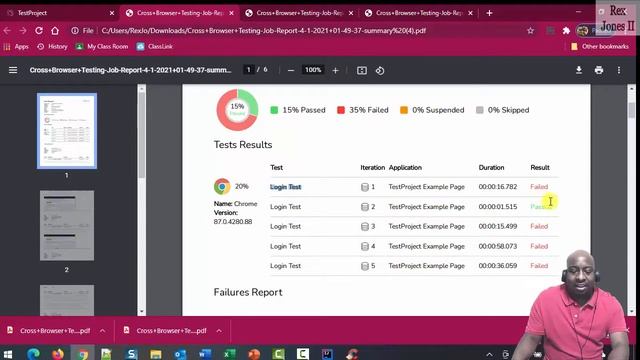
Task: Click the Chrome browser logo in report
Action: [x=222, y=187]
